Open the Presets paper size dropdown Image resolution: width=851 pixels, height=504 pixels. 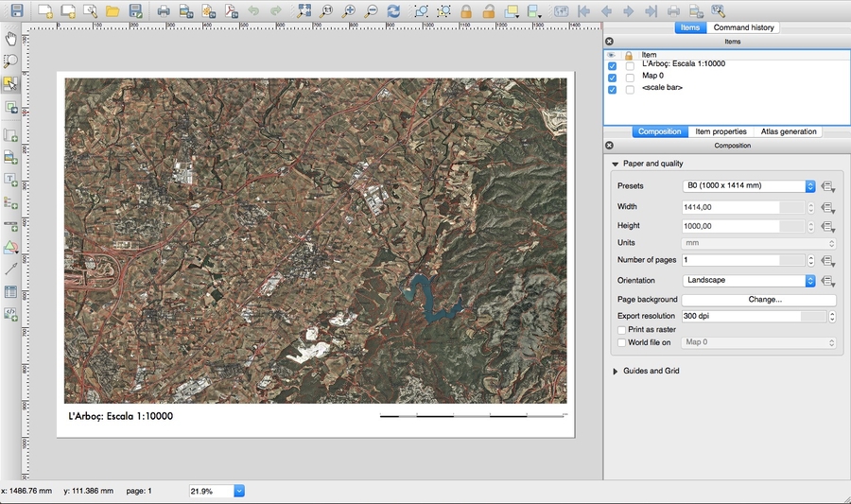[x=748, y=186]
